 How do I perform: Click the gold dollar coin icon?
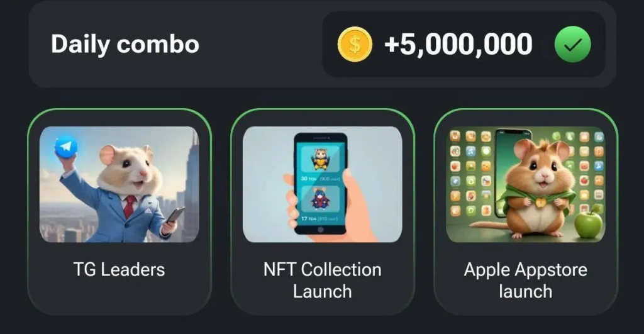tap(355, 45)
